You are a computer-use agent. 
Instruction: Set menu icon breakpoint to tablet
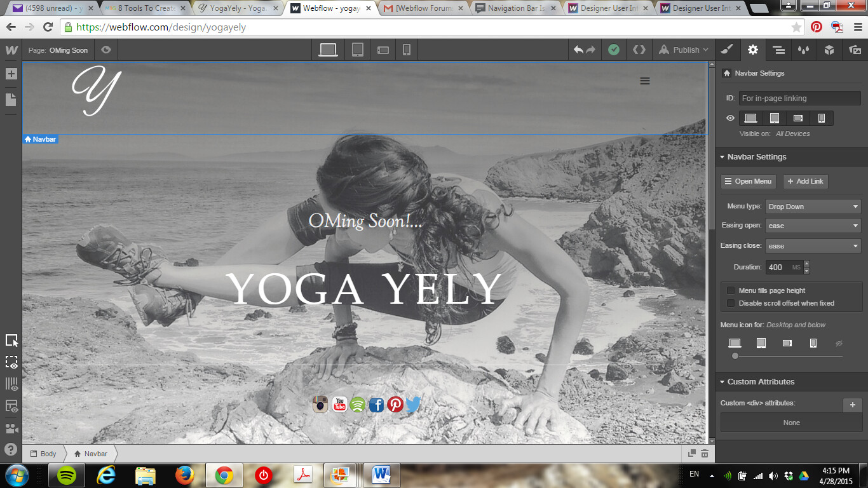point(761,343)
